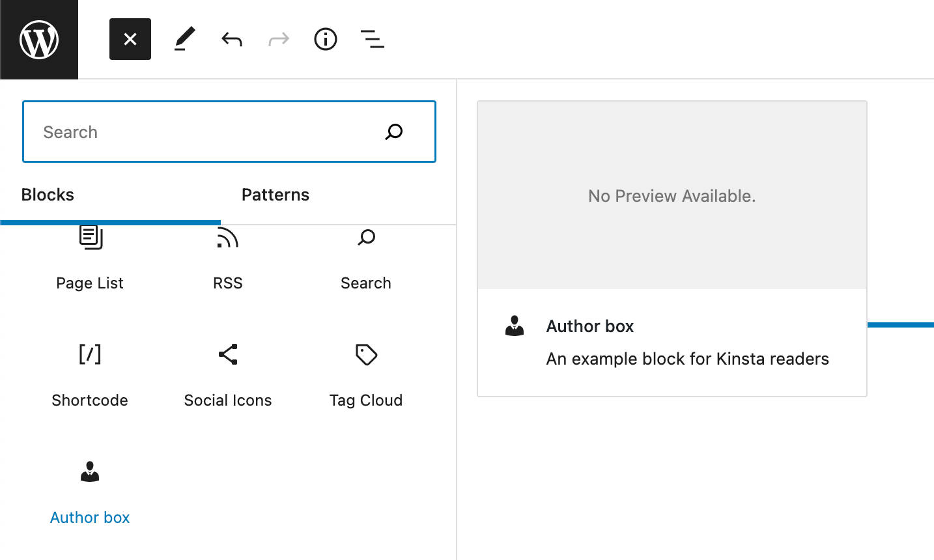Click the magnifying glass in search field
This screenshot has height=560, width=934.
coord(393,132)
